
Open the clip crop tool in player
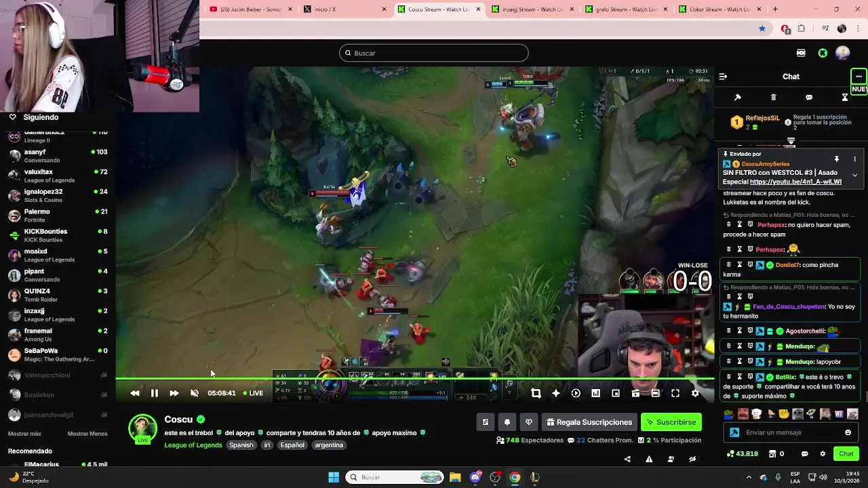click(536, 393)
